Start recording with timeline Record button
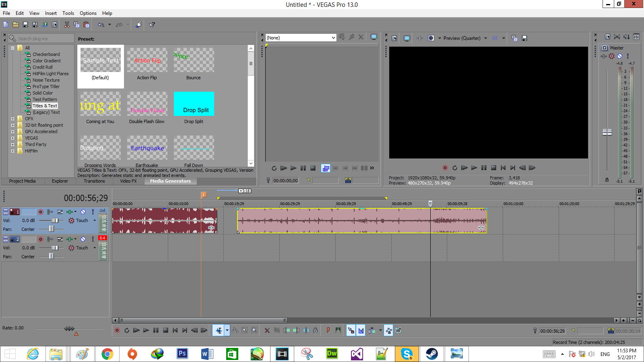644x362 pixels. pos(117,331)
